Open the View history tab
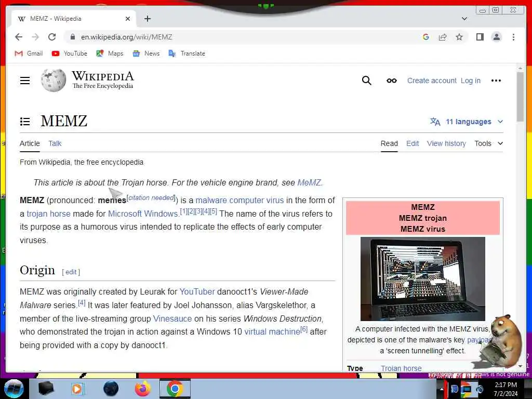Image resolution: width=532 pixels, height=399 pixels. (x=446, y=143)
